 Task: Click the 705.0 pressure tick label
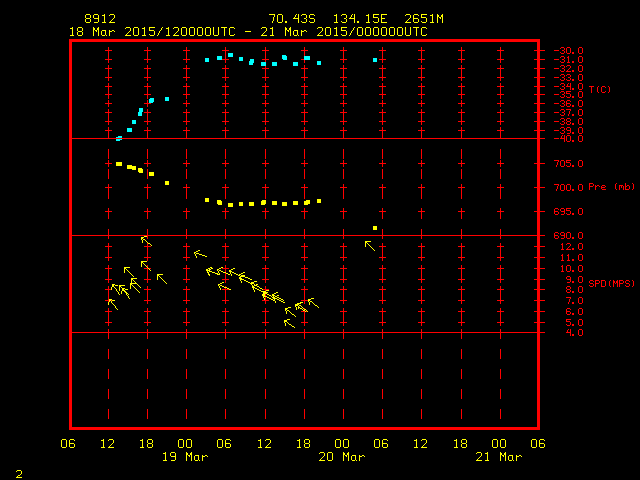pyautogui.click(x=569, y=164)
